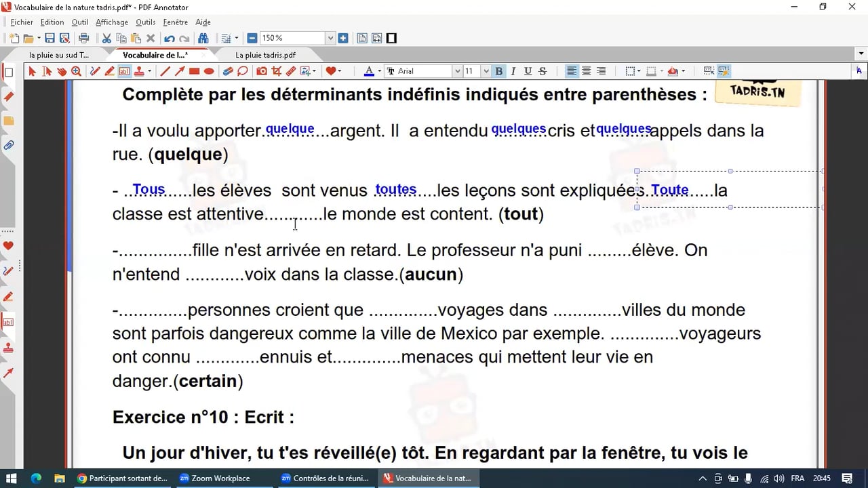Toggle Italic formatting
This screenshot has width=868, height=488.
(513, 71)
